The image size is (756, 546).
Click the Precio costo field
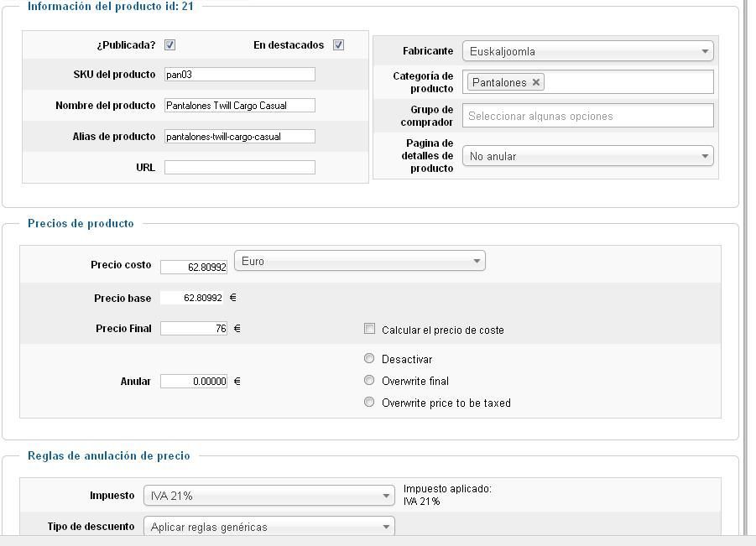[x=194, y=267]
